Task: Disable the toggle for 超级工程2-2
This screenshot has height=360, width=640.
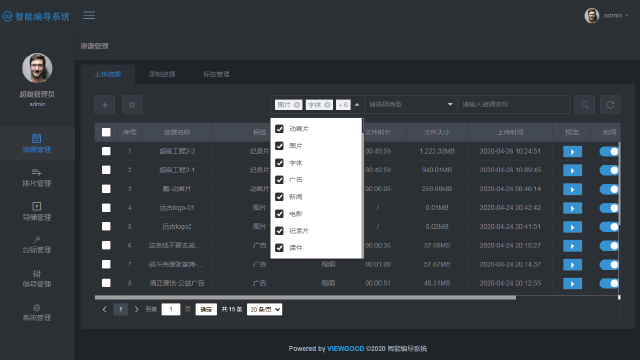Action: 609,151
